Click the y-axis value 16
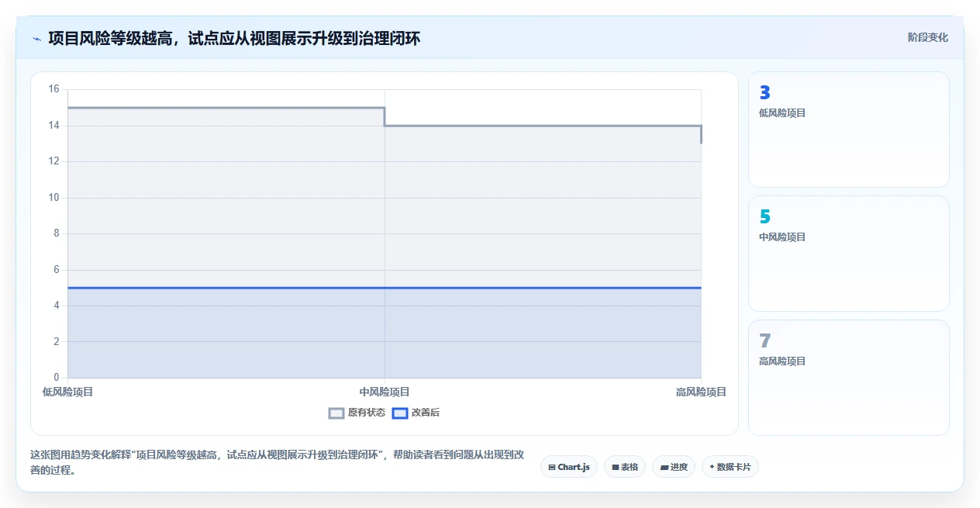The image size is (980, 508). (x=53, y=89)
